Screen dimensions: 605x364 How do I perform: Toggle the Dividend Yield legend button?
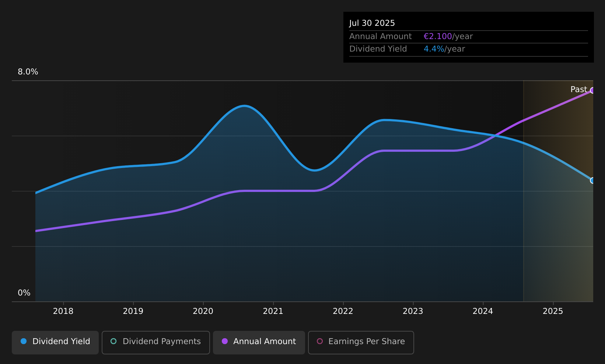click(55, 343)
